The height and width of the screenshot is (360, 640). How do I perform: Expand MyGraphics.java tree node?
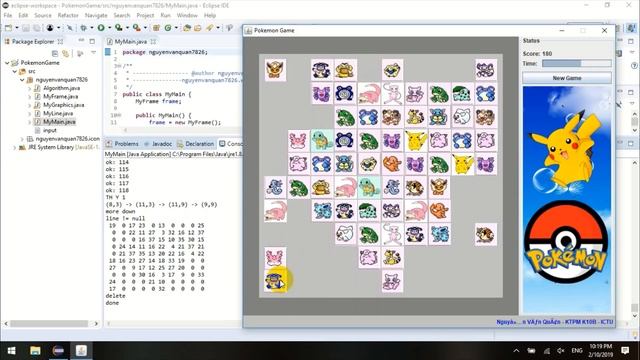30,105
